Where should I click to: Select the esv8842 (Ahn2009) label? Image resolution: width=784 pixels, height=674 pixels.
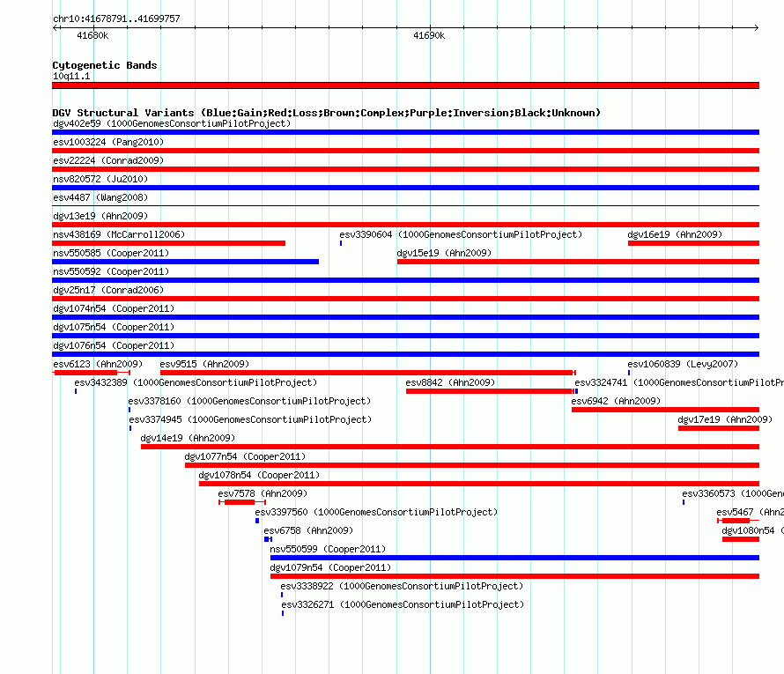click(x=450, y=382)
